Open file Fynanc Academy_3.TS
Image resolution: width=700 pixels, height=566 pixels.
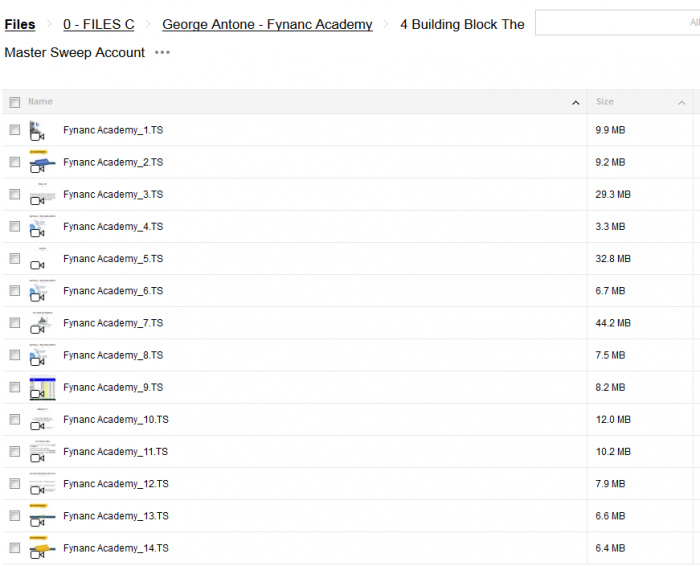(113, 194)
